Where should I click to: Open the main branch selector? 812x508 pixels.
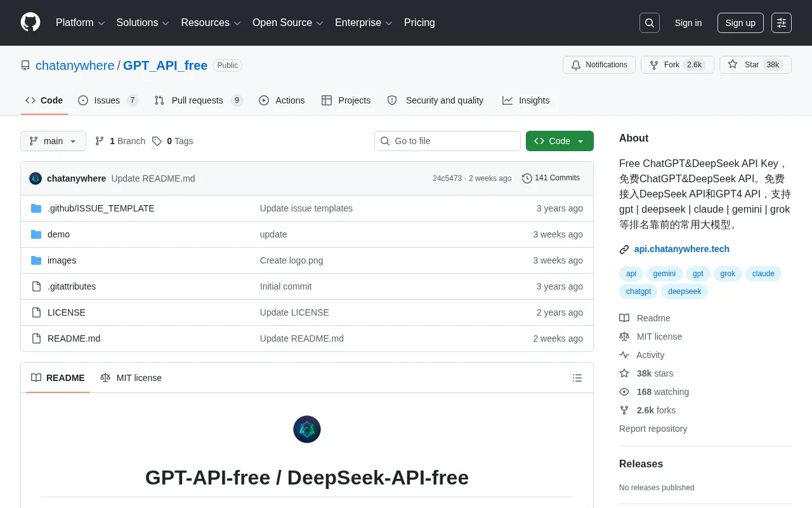tap(53, 141)
